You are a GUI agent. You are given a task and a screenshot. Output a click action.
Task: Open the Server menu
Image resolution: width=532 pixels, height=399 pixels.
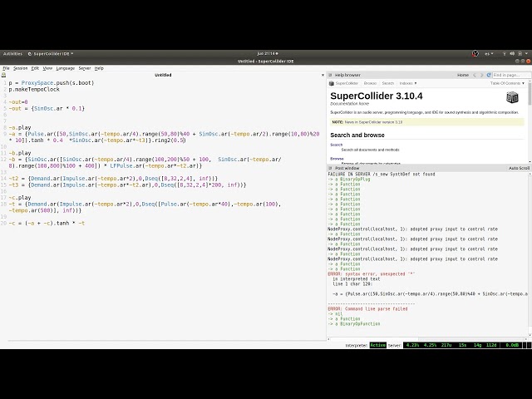pos(85,68)
